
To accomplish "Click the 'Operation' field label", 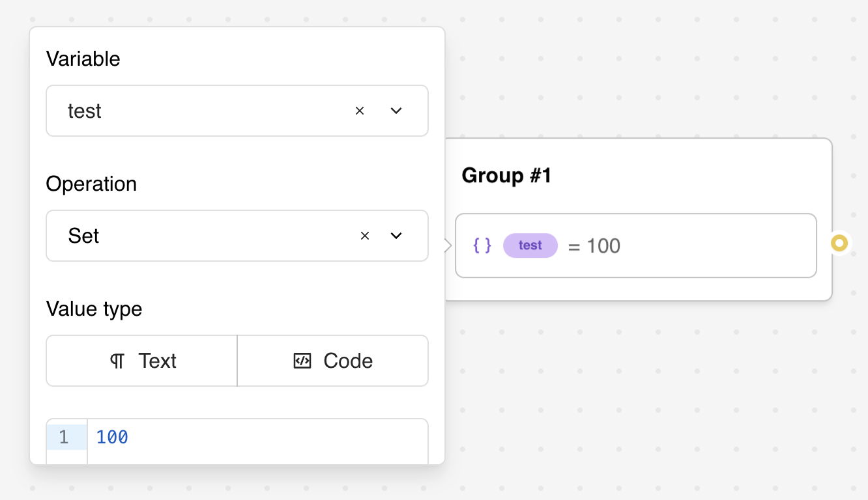I will tap(91, 184).
